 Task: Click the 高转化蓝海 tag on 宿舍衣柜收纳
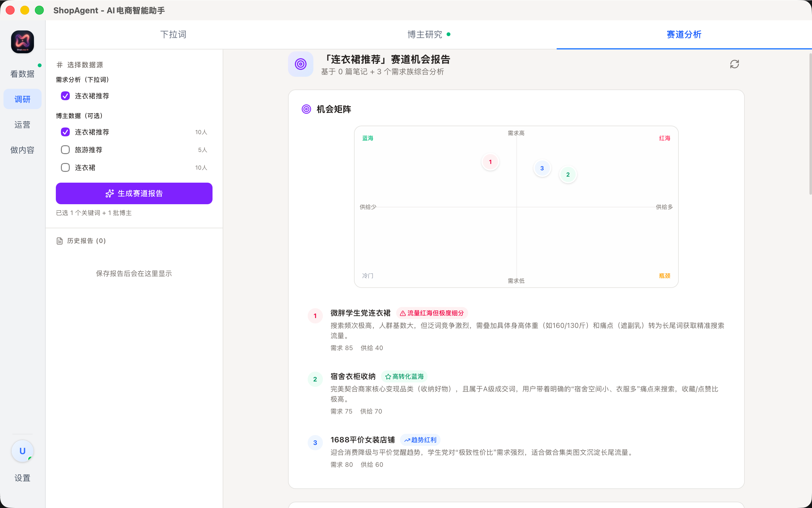404,376
